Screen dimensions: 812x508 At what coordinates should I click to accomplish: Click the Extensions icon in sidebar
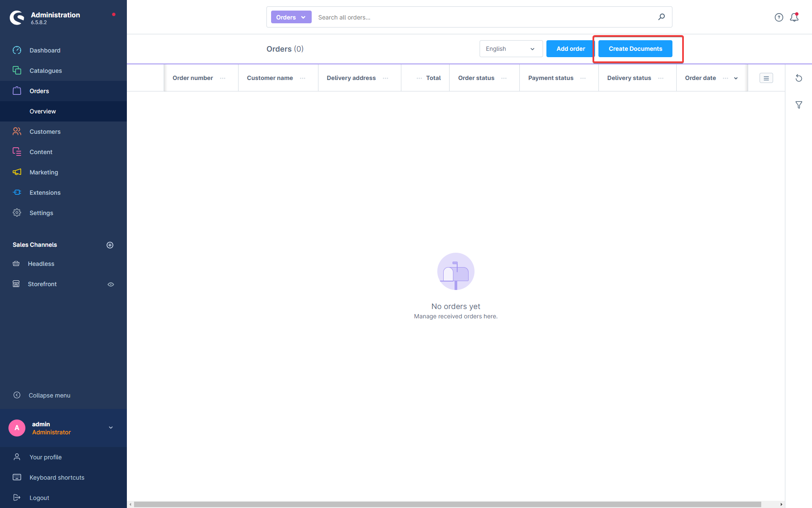(x=17, y=192)
